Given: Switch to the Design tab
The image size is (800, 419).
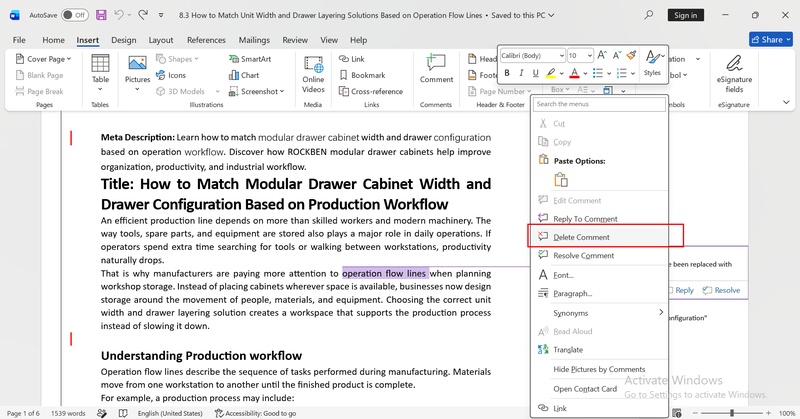Looking at the screenshot, I should click(123, 40).
